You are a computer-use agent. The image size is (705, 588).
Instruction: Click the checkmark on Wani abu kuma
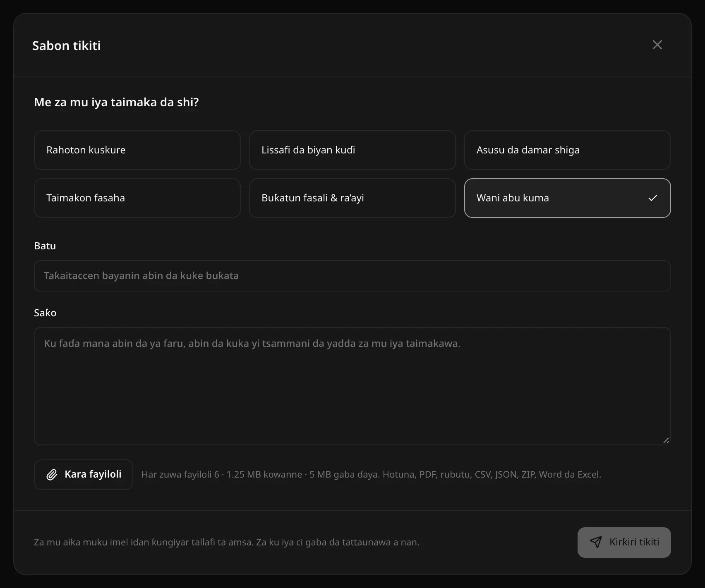click(x=653, y=198)
